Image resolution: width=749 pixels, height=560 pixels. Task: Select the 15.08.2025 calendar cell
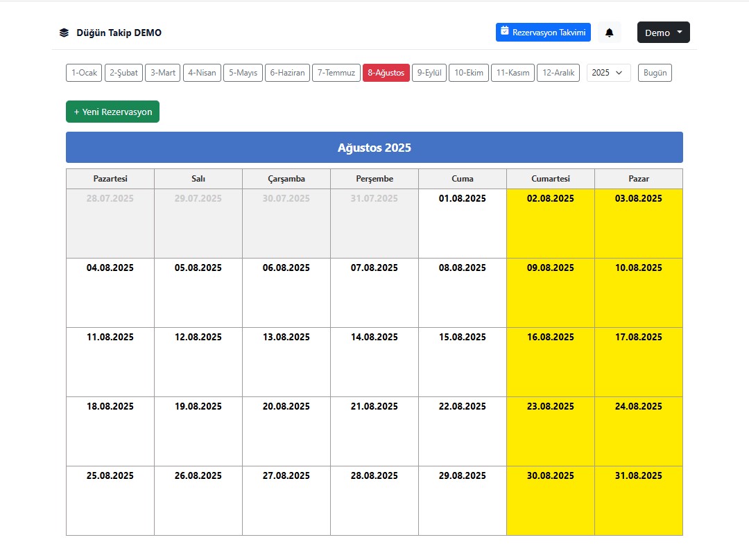pyautogui.click(x=463, y=362)
